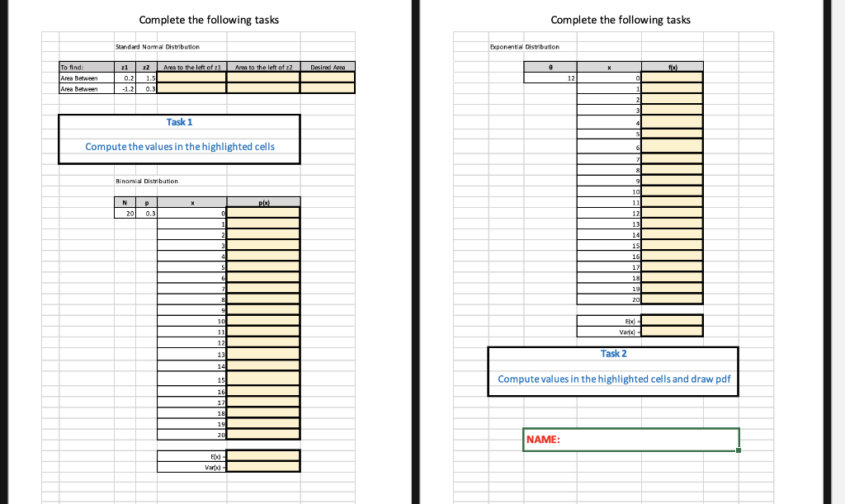Image resolution: width=845 pixels, height=504 pixels.
Task: Click the 'Task 2' title
Action: point(614,354)
